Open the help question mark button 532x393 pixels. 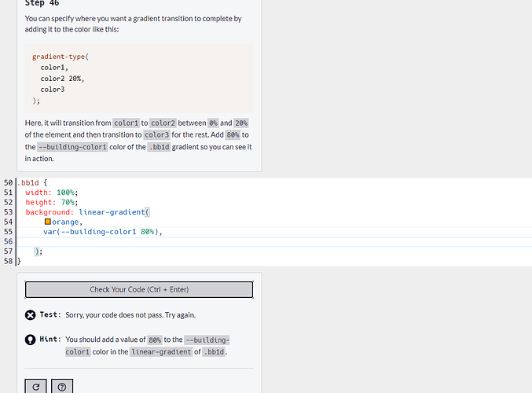point(62,387)
